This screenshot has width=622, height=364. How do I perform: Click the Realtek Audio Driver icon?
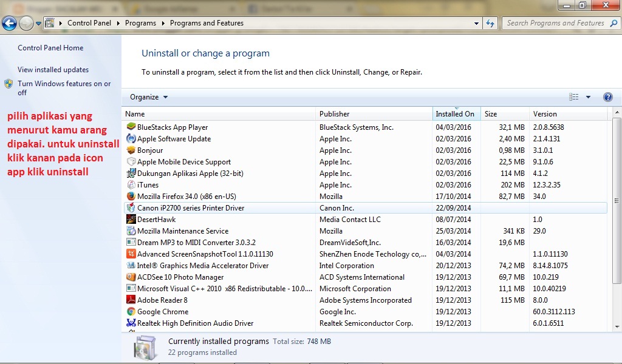pyautogui.click(x=131, y=323)
